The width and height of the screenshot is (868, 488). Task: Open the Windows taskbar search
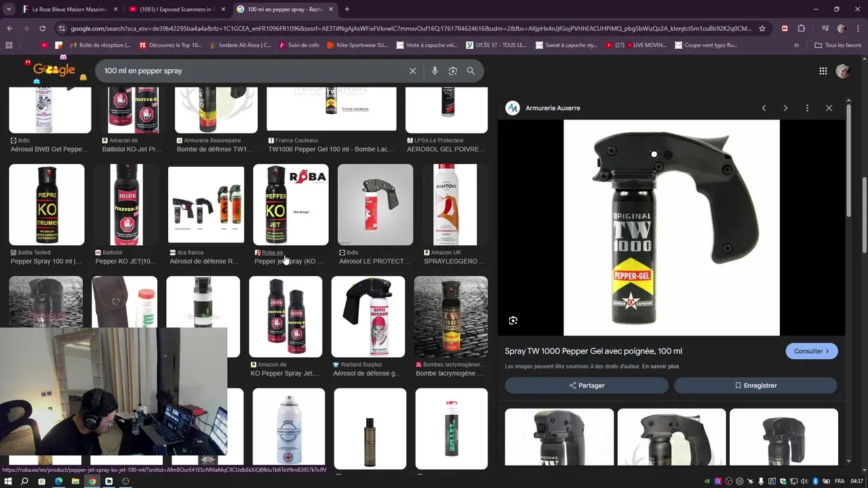click(x=24, y=481)
